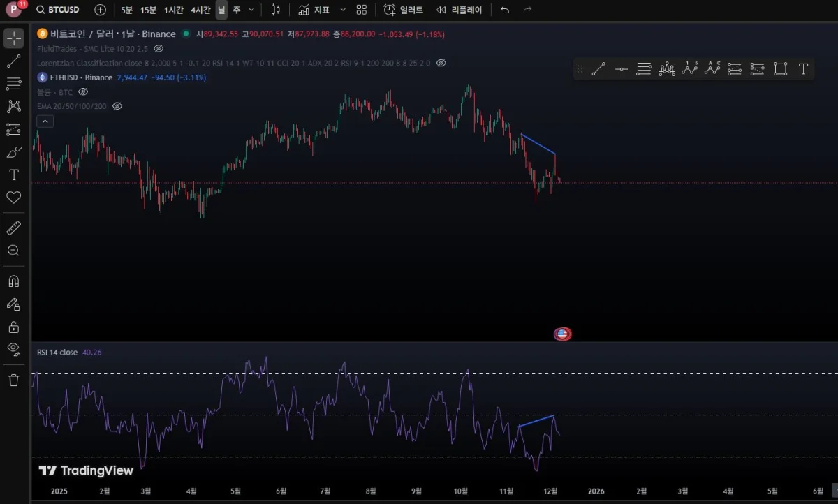838x504 pixels.
Task: Select the trend line tool in left sidebar
Action: (13, 61)
